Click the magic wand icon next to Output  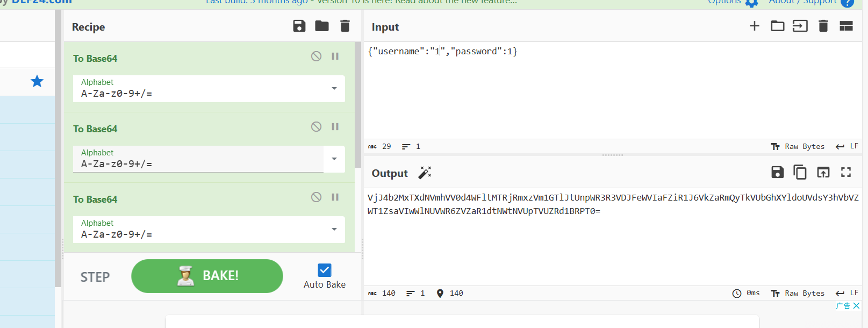(425, 173)
